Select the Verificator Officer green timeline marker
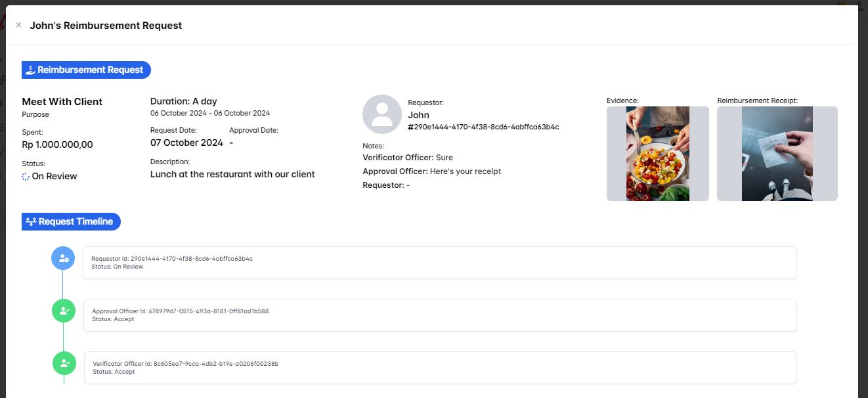The image size is (868, 398). [64, 363]
